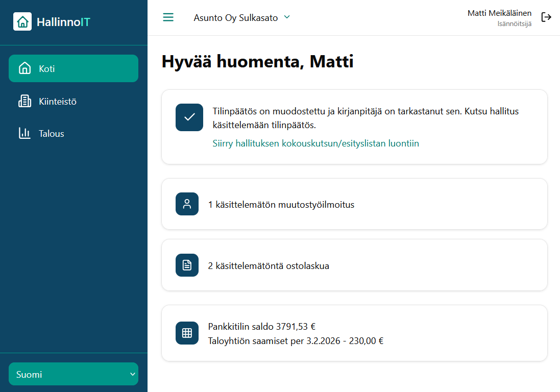Click the person icon for muutostyöilmoitus
Image resolution: width=560 pixels, height=392 pixels.
(187, 204)
